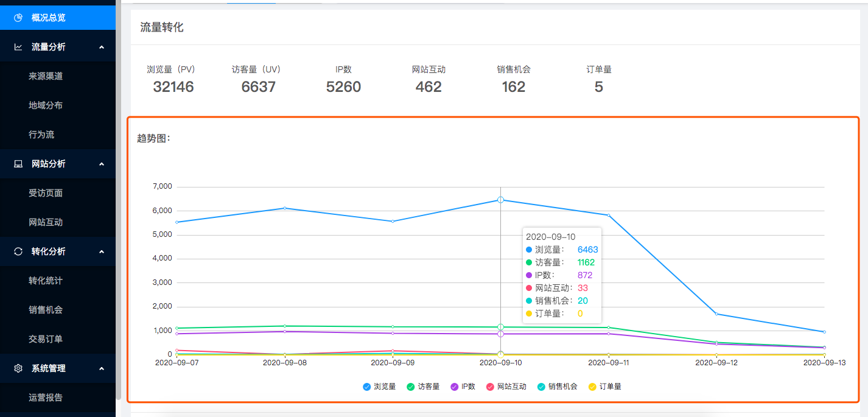This screenshot has height=417, width=868.
Task: Toggle the 浏览量 legend series
Action: tap(366, 387)
